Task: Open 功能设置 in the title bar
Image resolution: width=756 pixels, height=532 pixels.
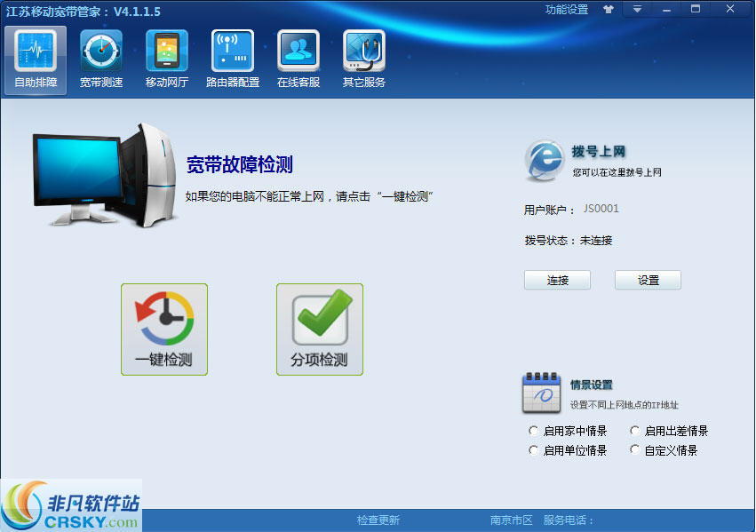Action: 567,10
